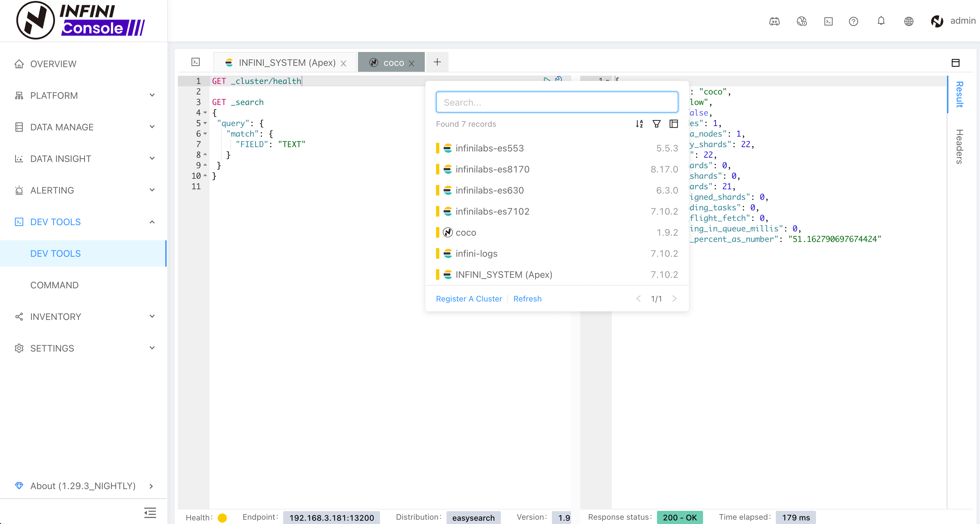
Task: Focus the cluster Search input field
Action: pos(557,102)
